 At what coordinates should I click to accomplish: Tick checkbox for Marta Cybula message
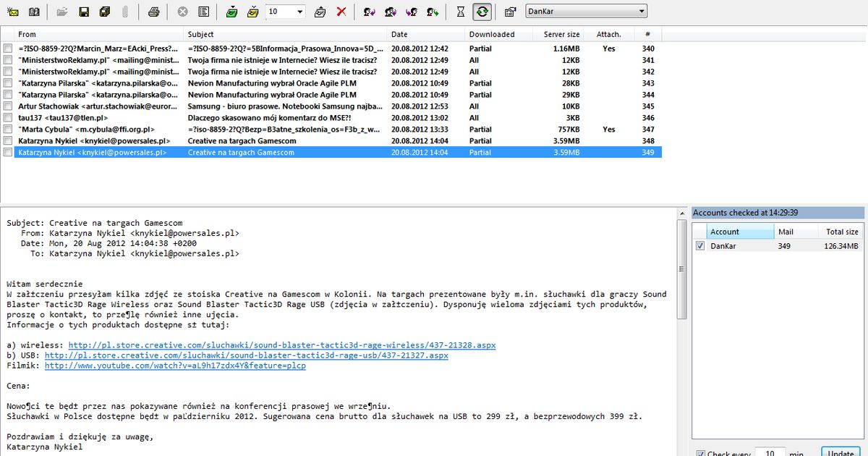pyautogui.click(x=7, y=130)
